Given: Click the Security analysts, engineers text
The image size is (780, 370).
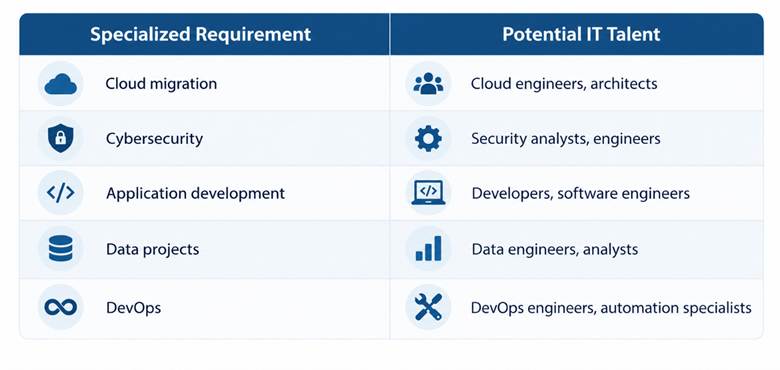Looking at the screenshot, I should click(x=566, y=139).
